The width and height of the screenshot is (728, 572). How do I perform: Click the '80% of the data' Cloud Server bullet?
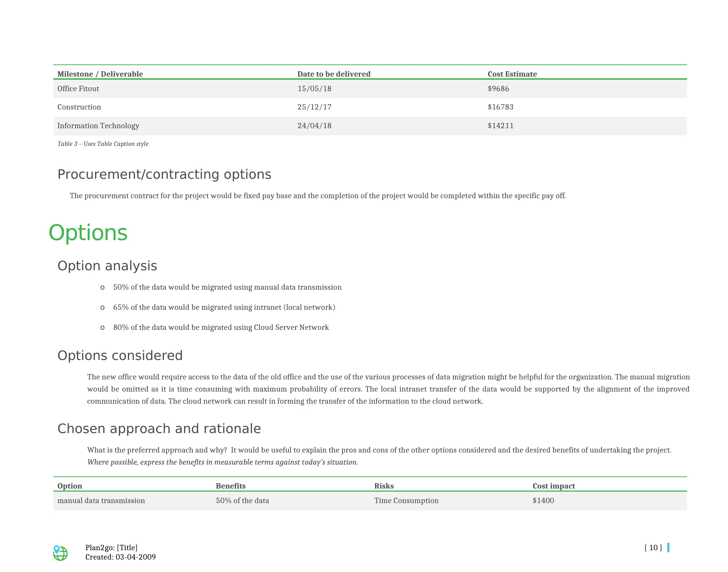[221, 327]
